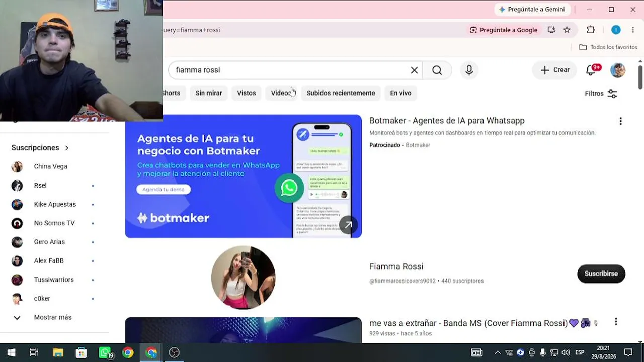Open options for Banda MS cover video
Image resolution: width=644 pixels, height=362 pixels.
click(615, 322)
